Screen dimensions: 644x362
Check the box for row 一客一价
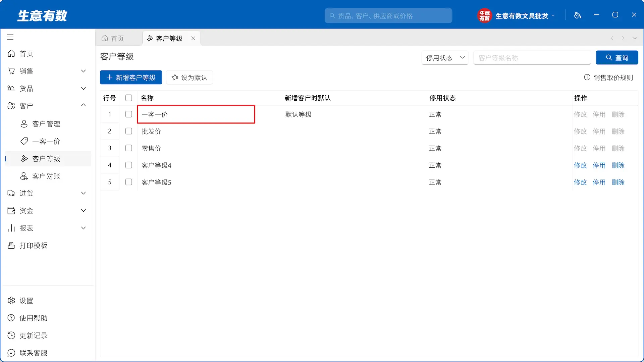pos(128,114)
